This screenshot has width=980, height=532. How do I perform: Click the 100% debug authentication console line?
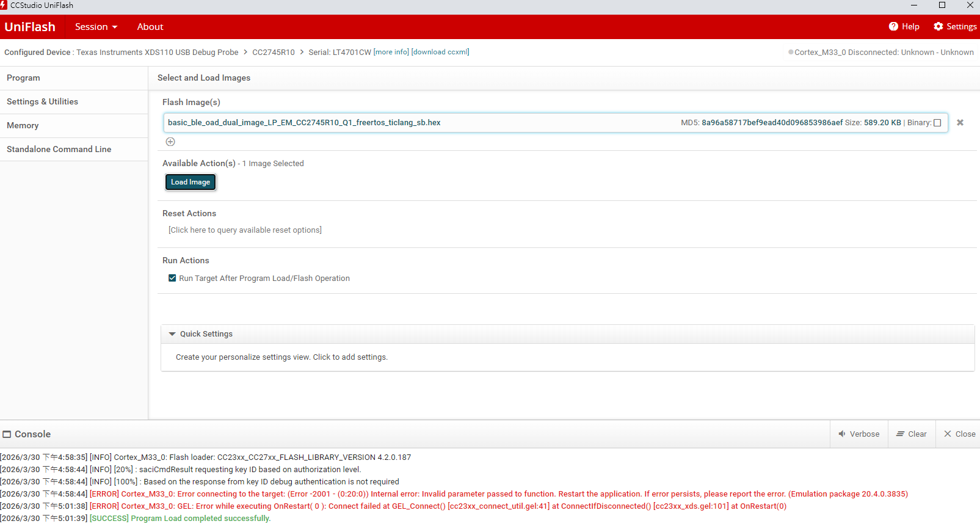coord(200,482)
